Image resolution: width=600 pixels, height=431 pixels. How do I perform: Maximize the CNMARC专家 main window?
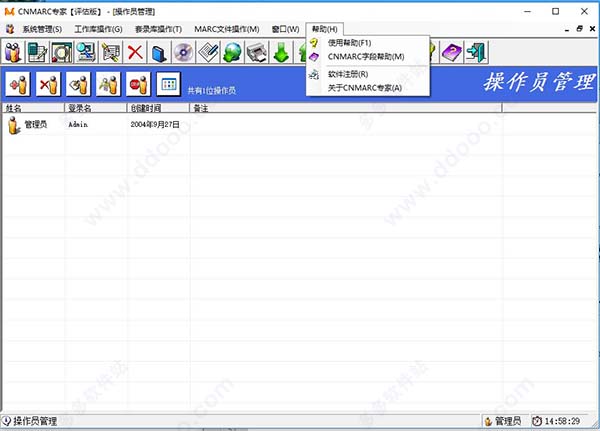(556, 11)
